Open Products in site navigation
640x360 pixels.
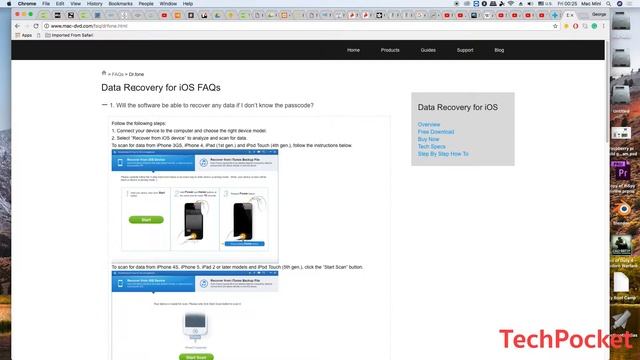tap(390, 50)
